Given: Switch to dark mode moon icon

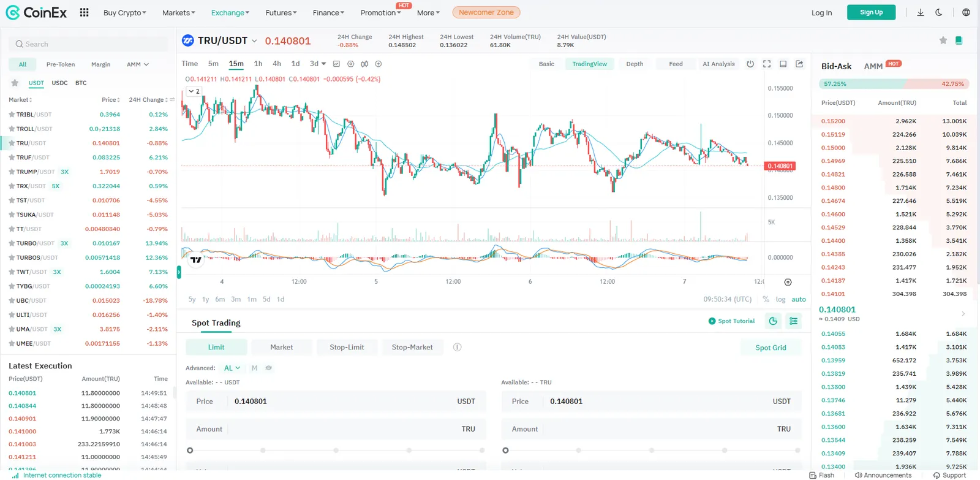Looking at the screenshot, I should [939, 12].
